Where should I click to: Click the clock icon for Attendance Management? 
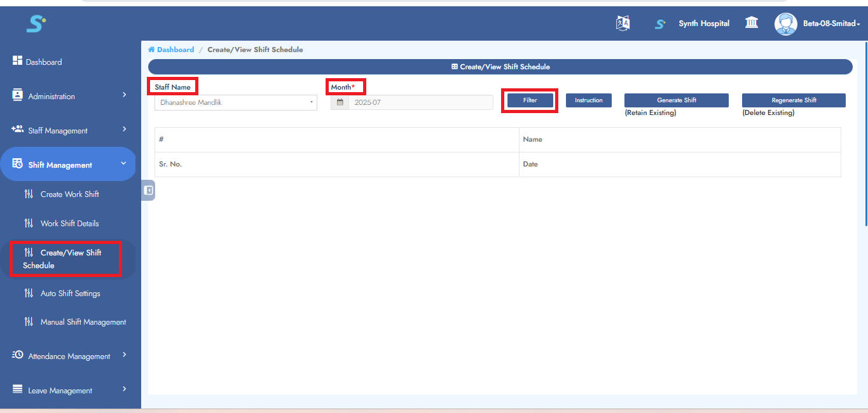click(17, 355)
